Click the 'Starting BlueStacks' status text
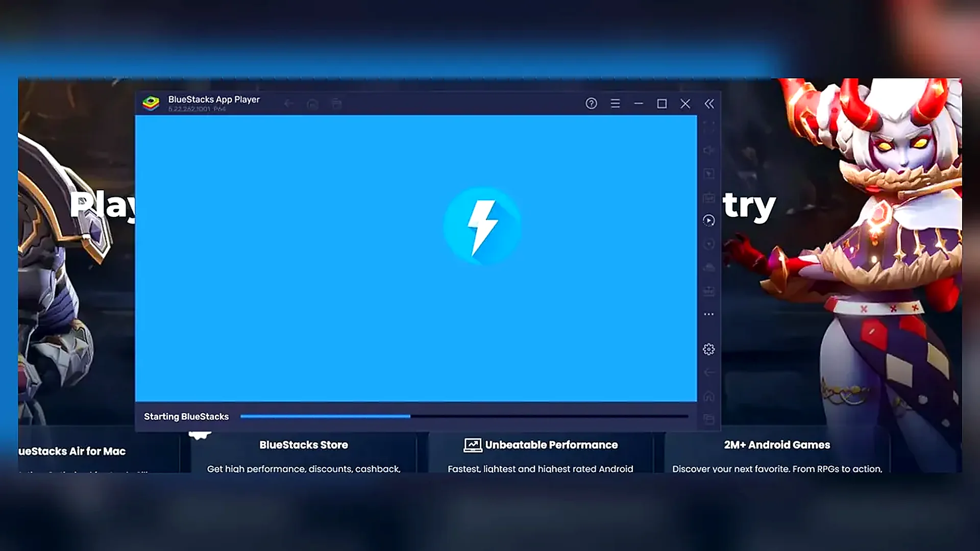This screenshot has width=980, height=551. [186, 416]
